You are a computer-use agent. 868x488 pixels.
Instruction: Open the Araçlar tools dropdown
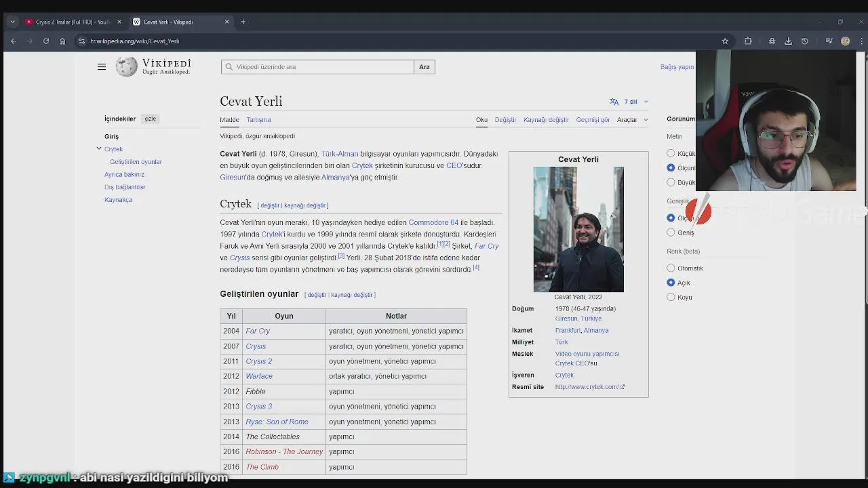point(632,120)
